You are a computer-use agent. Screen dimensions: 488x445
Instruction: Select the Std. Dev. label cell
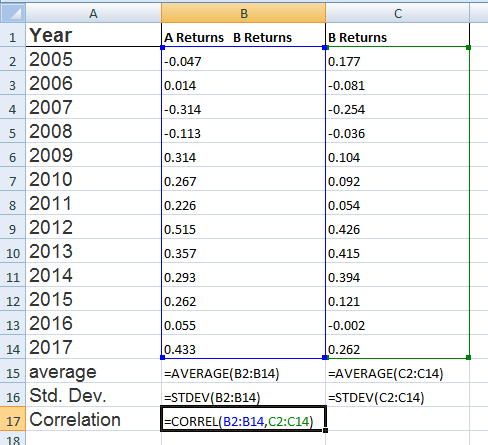tap(93, 395)
